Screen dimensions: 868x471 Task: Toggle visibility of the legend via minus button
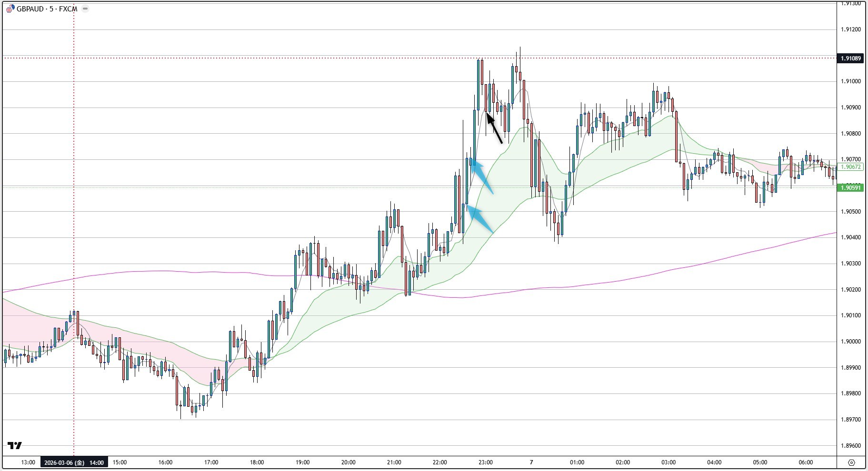pyautogui.click(x=85, y=8)
